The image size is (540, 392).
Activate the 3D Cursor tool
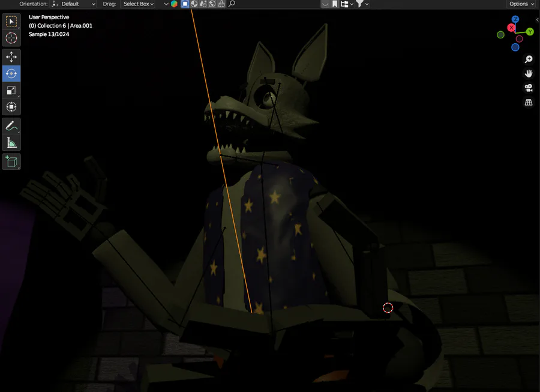[11, 38]
